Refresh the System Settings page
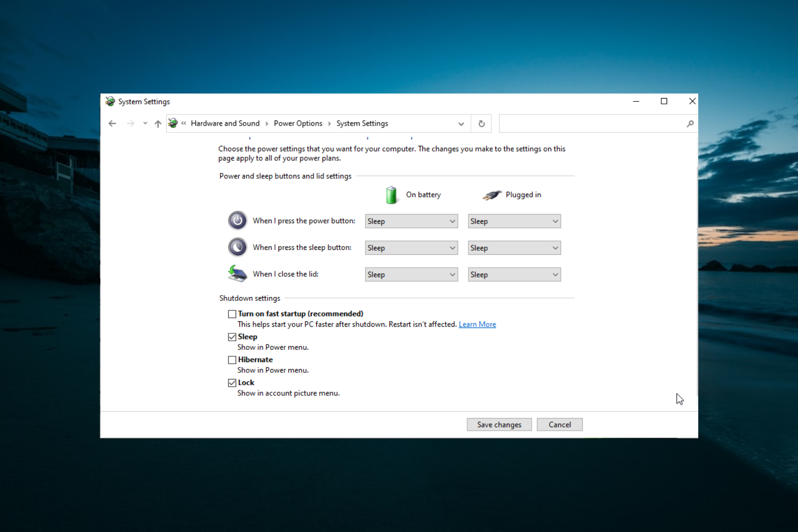798x532 pixels. pos(481,123)
